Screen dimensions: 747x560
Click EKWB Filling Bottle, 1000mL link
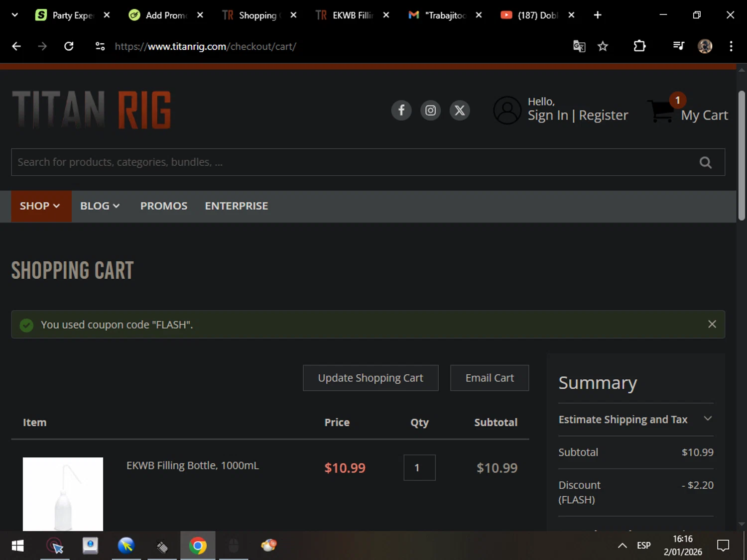(x=193, y=465)
